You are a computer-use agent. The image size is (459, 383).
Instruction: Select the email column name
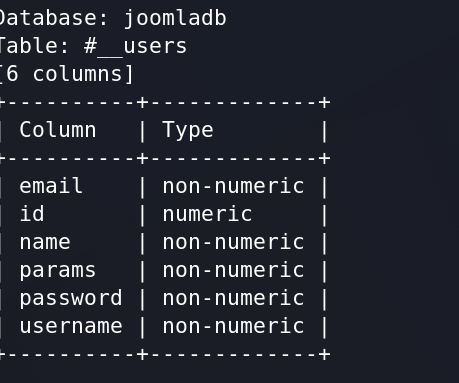(51, 186)
